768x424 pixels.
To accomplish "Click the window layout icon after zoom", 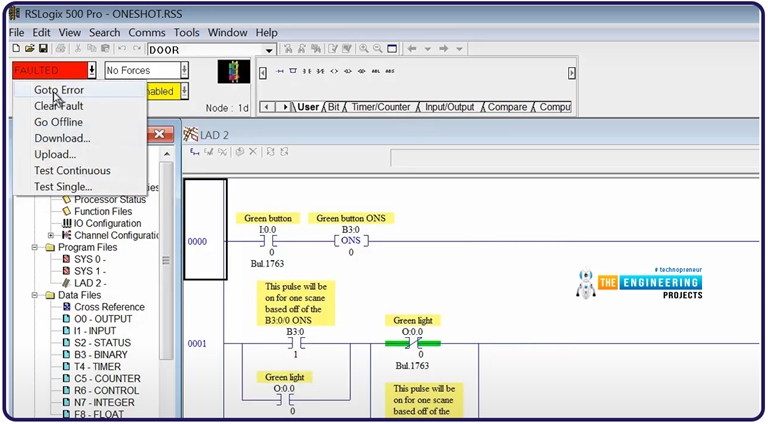I will pyautogui.click(x=392, y=48).
